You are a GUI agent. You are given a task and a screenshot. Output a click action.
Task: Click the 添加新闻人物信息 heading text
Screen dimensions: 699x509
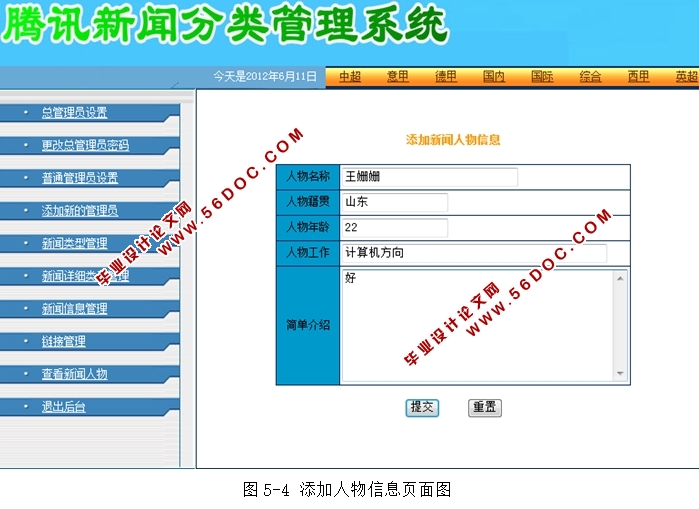[x=453, y=140]
